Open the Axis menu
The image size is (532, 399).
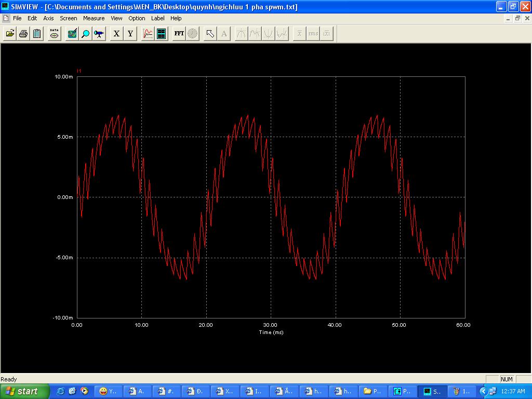click(x=48, y=18)
